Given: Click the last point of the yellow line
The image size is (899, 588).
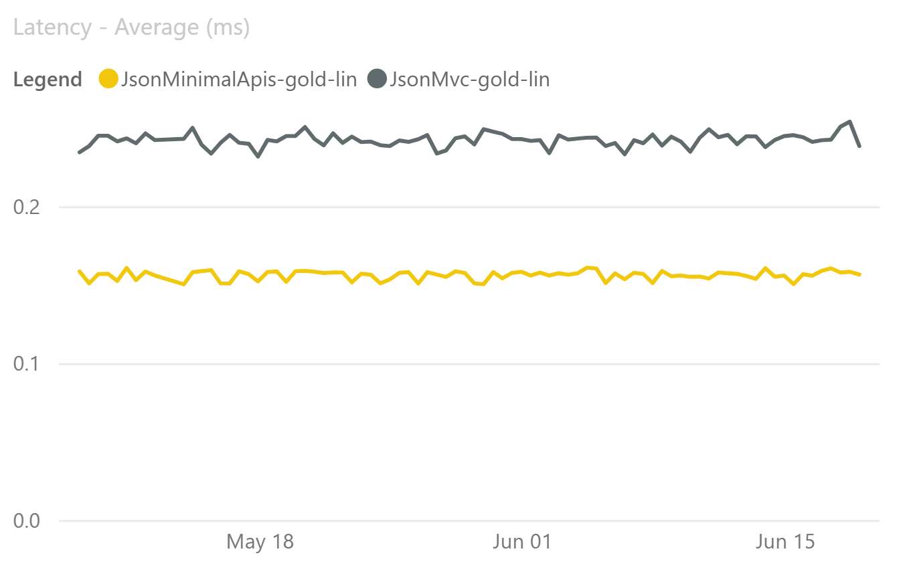Looking at the screenshot, I should coord(860,275).
